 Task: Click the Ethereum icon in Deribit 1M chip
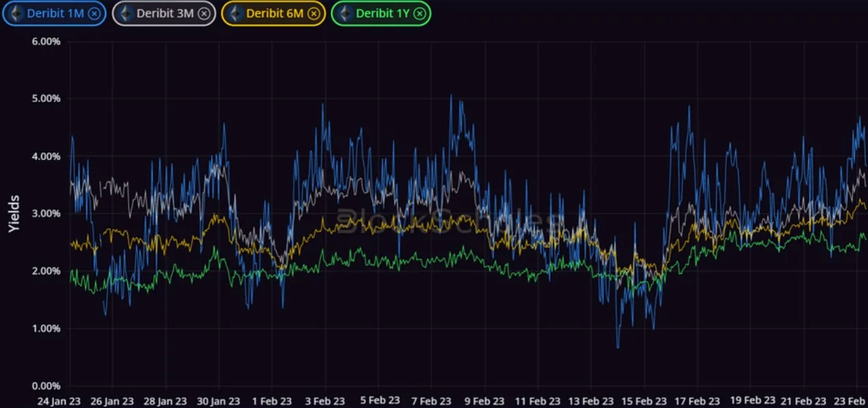(16, 13)
